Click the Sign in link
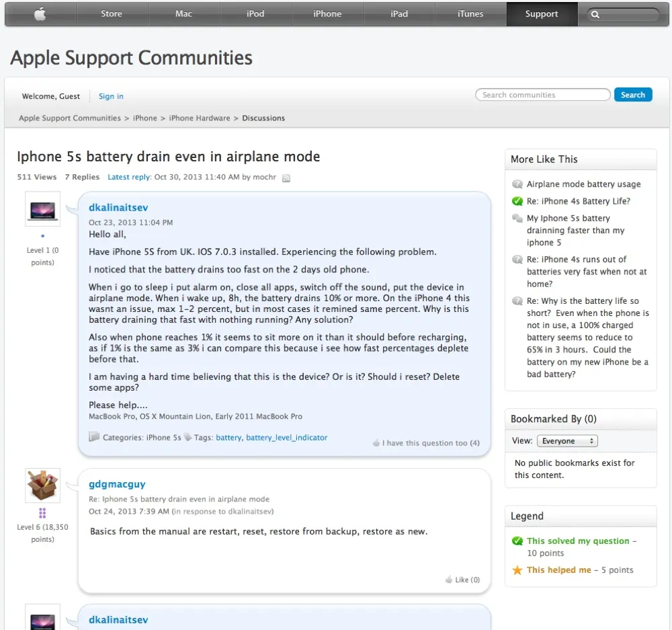Screen dimensions: 672x630 pos(111,97)
